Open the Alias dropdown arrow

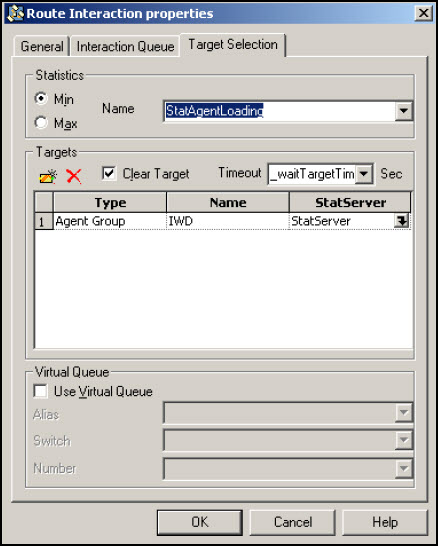[404, 413]
